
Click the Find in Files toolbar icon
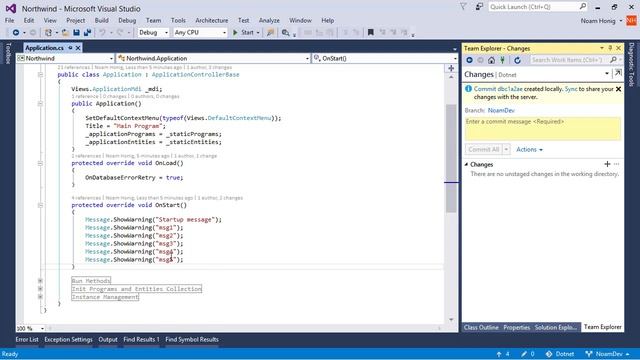point(285,32)
